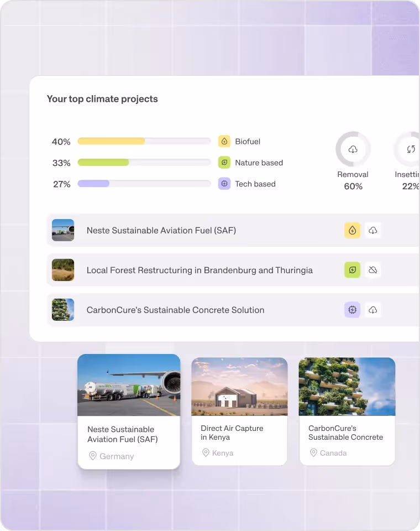Click biofuel icon in Neste SAF row
The image size is (420, 531).
[353, 230]
